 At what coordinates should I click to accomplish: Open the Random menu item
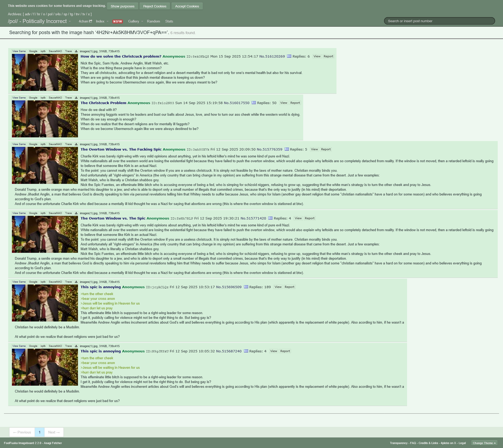coord(153,21)
